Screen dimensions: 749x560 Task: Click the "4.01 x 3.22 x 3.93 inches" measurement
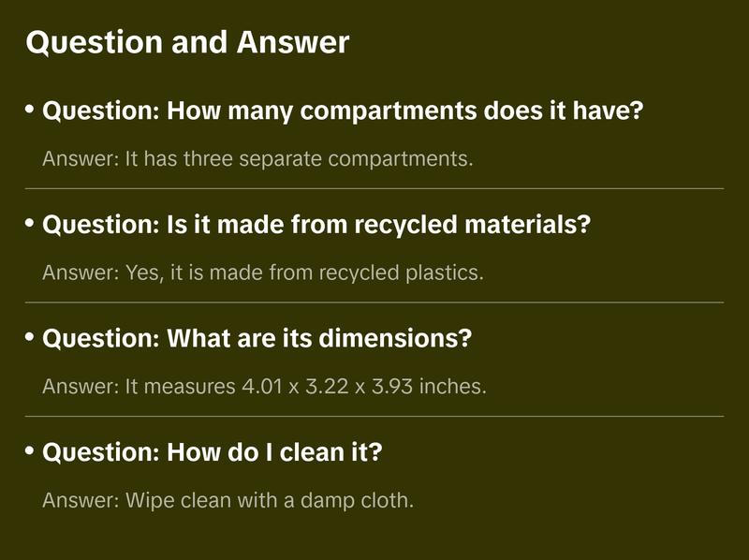(363, 387)
